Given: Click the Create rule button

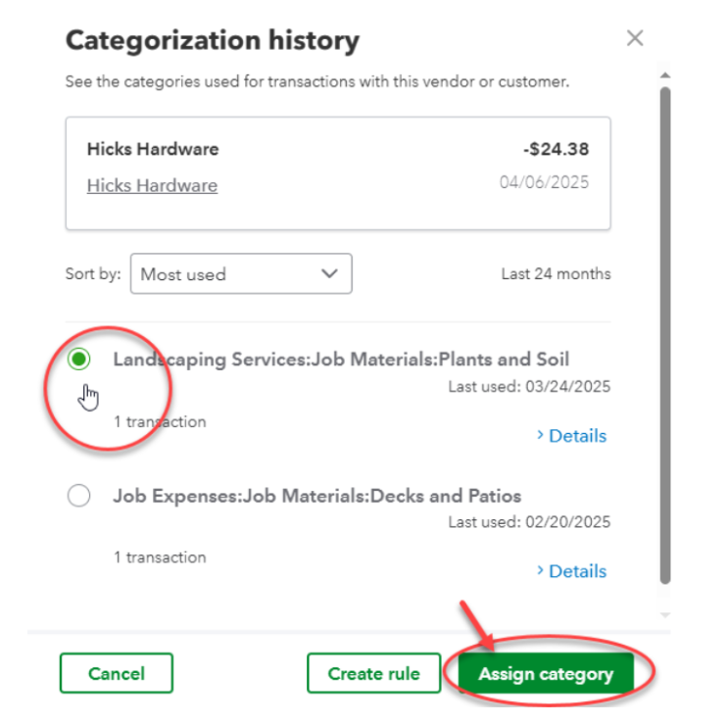Looking at the screenshot, I should coord(373,673).
